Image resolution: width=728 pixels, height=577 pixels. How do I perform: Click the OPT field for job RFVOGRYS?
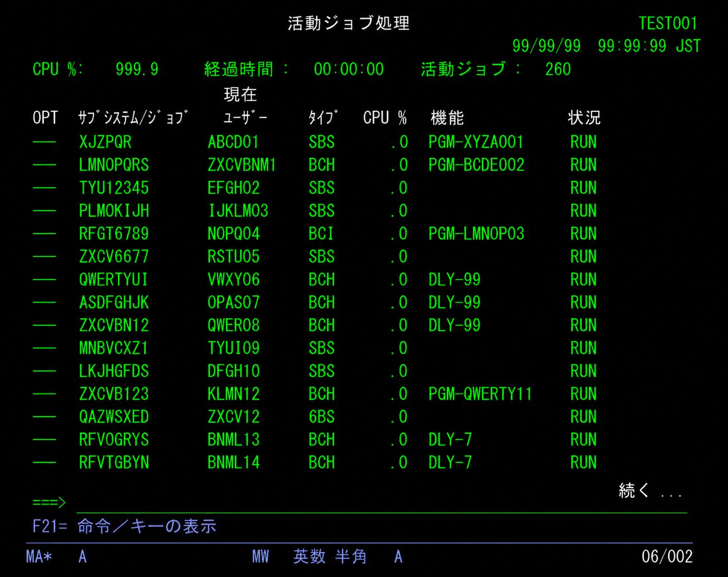coord(44,439)
